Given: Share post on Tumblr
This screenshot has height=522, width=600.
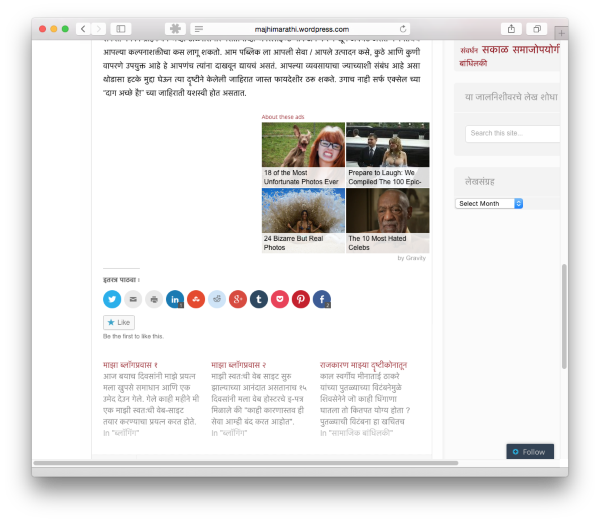Looking at the screenshot, I should point(259,299).
